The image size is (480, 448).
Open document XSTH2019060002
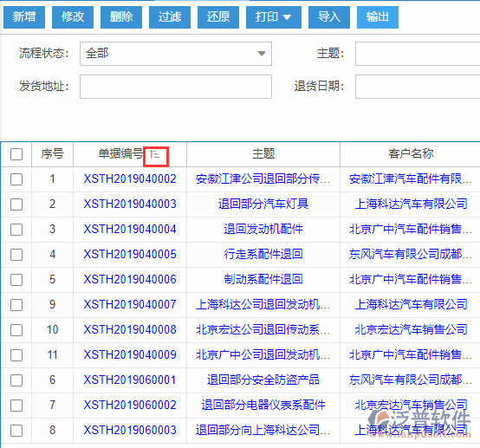pos(130,406)
